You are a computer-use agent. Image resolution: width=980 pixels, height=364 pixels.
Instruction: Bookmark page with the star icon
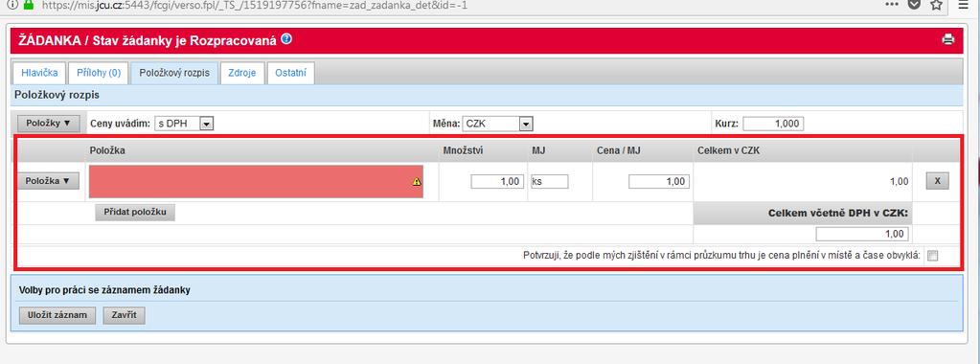point(936,5)
